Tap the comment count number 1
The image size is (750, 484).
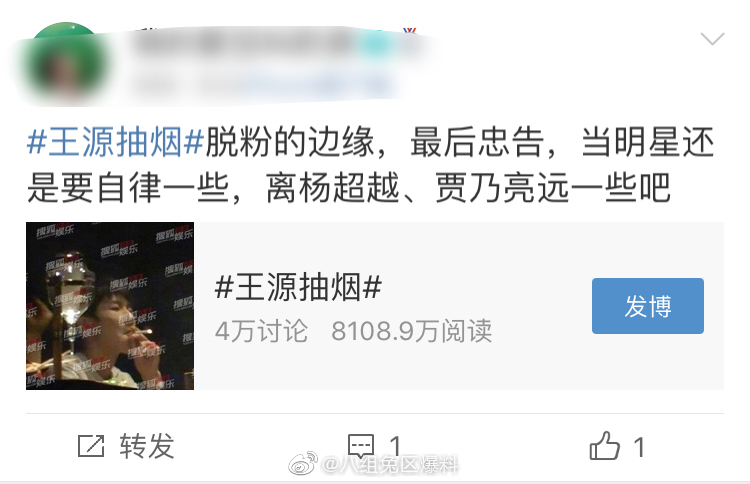click(x=395, y=446)
